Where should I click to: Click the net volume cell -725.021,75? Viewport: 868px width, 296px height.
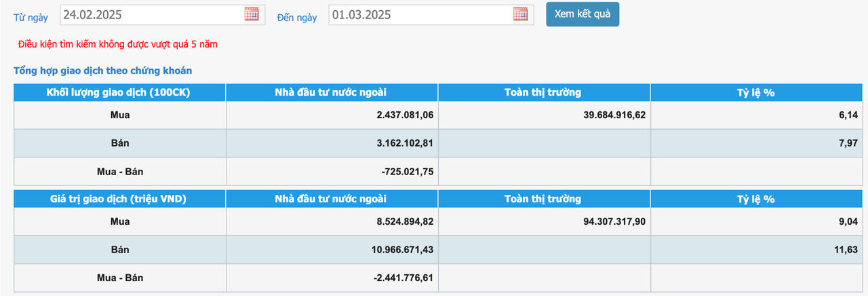(x=408, y=172)
